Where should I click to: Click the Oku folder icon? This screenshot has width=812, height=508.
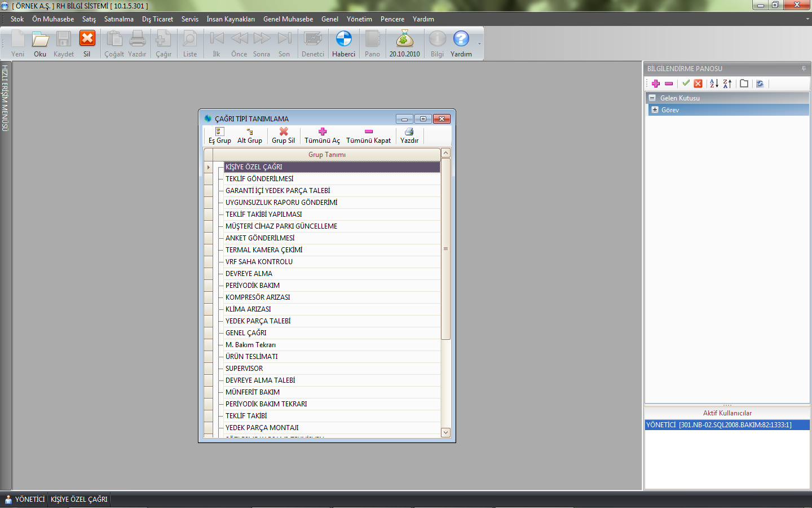tap(40, 40)
